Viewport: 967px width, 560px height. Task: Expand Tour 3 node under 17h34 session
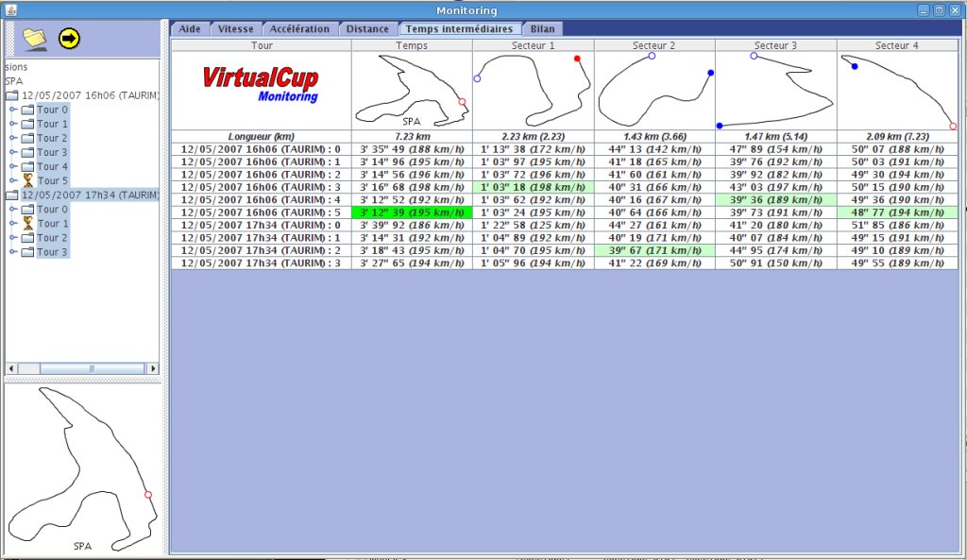(x=13, y=252)
